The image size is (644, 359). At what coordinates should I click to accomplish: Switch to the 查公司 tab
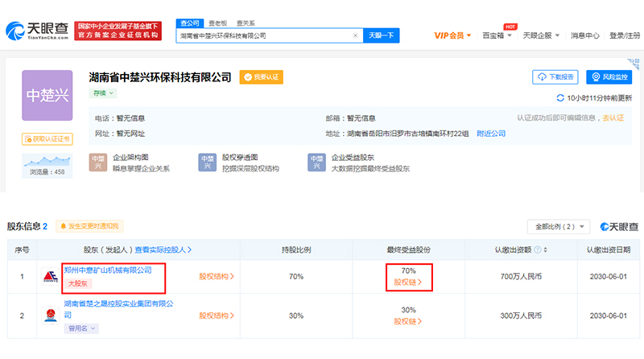(x=190, y=23)
